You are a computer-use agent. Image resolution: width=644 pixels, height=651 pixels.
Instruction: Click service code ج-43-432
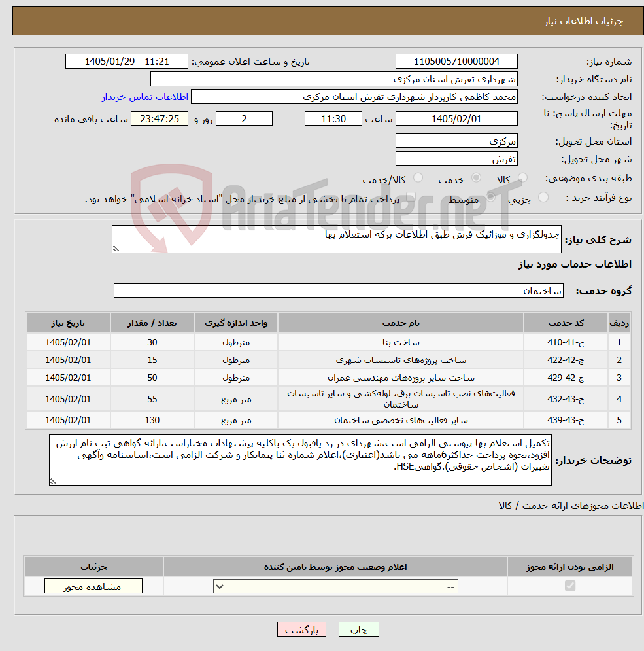click(565, 399)
